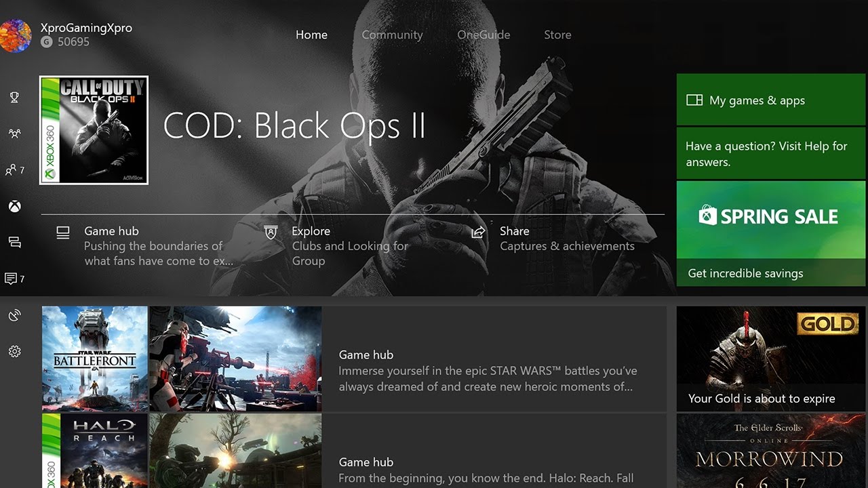This screenshot has width=868, height=488.
Task: Launch the Call of Duty Black Ops II cover
Action: [x=94, y=130]
